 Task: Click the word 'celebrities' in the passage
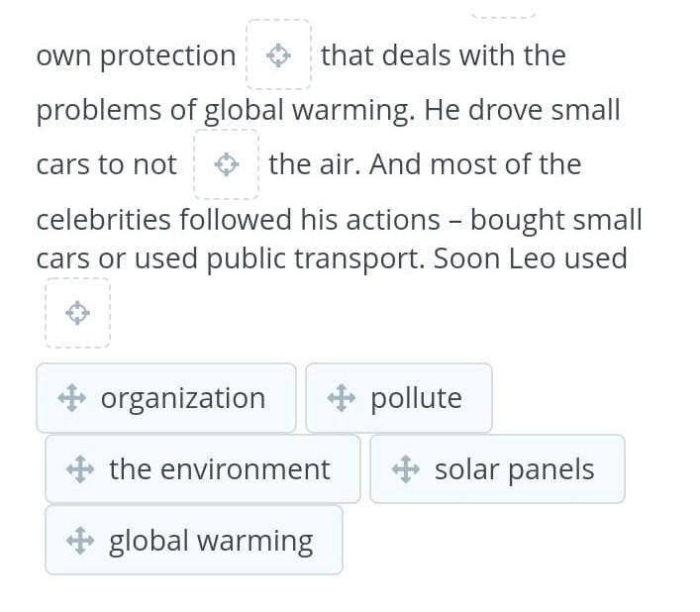104,220
